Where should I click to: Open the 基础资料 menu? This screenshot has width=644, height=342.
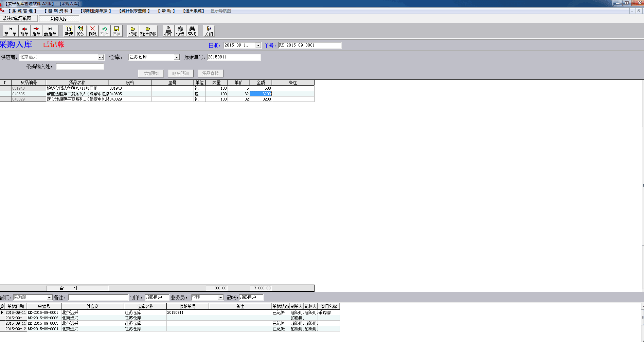pyautogui.click(x=58, y=11)
